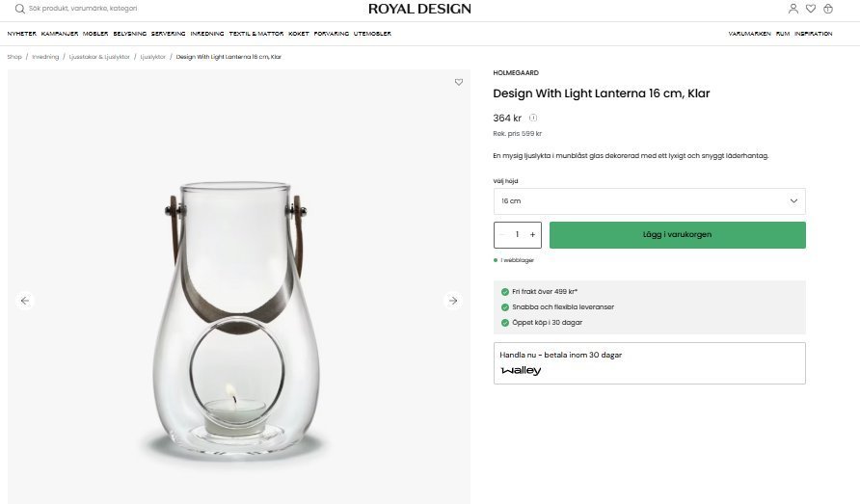
Task: Expand the height dropdown showing 16 cm
Action: 649,201
